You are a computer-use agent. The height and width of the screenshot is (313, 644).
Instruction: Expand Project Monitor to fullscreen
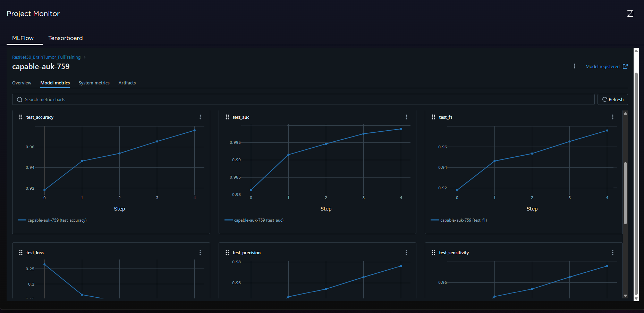coord(630,14)
